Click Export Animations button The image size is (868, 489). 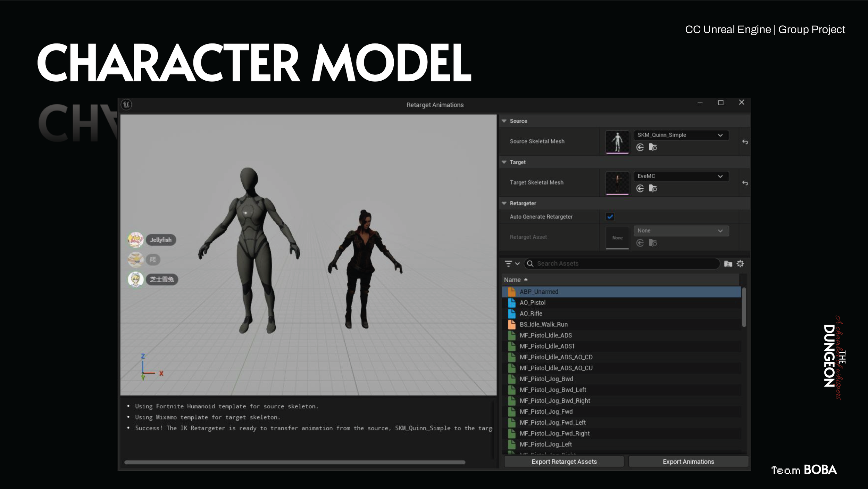click(x=688, y=462)
